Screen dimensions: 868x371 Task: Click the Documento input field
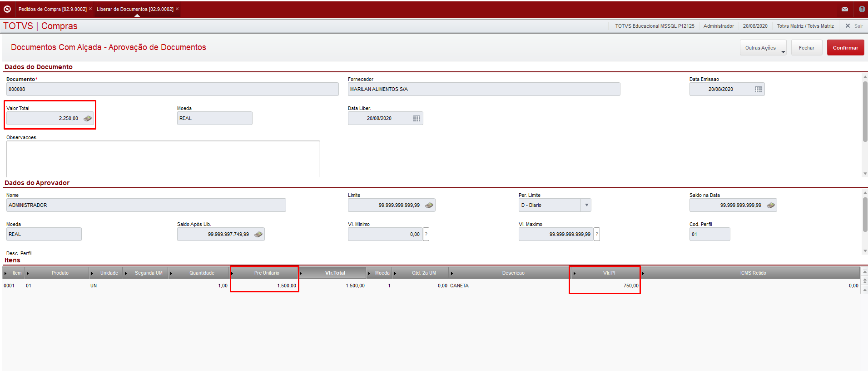[x=173, y=89]
